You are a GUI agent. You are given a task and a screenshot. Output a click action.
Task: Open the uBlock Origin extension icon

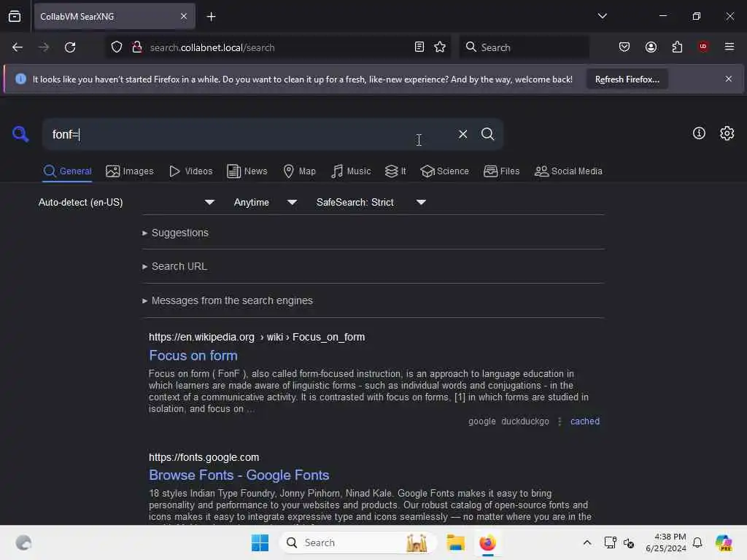click(x=703, y=47)
